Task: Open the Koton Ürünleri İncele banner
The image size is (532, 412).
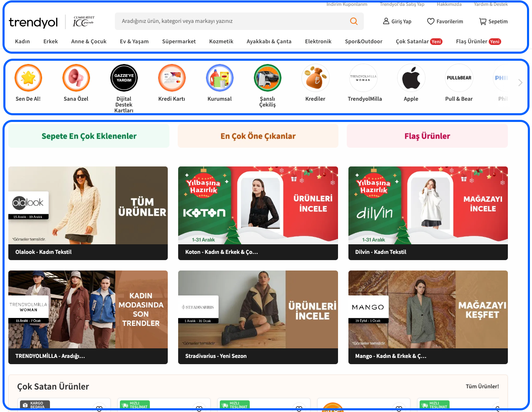Action: point(258,205)
